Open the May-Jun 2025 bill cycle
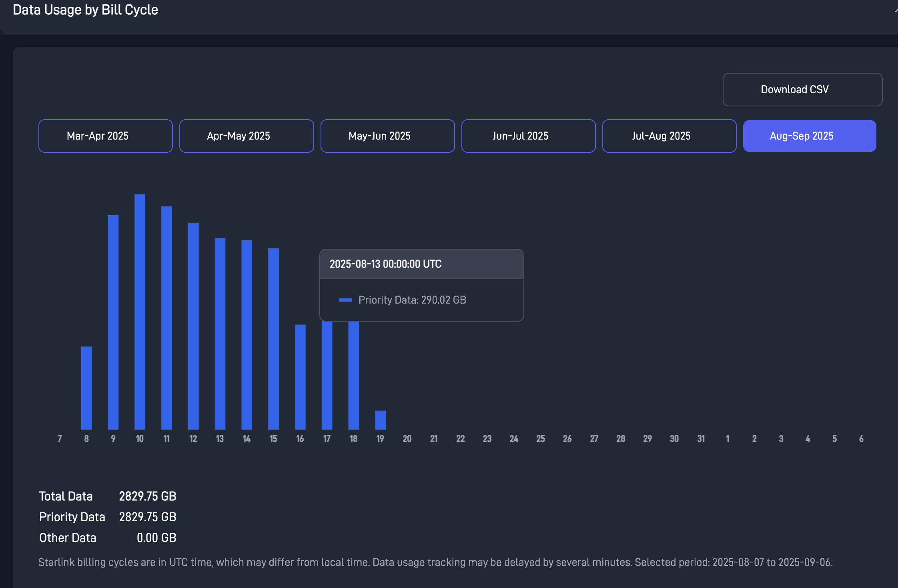The height and width of the screenshot is (588, 898). pyautogui.click(x=387, y=136)
